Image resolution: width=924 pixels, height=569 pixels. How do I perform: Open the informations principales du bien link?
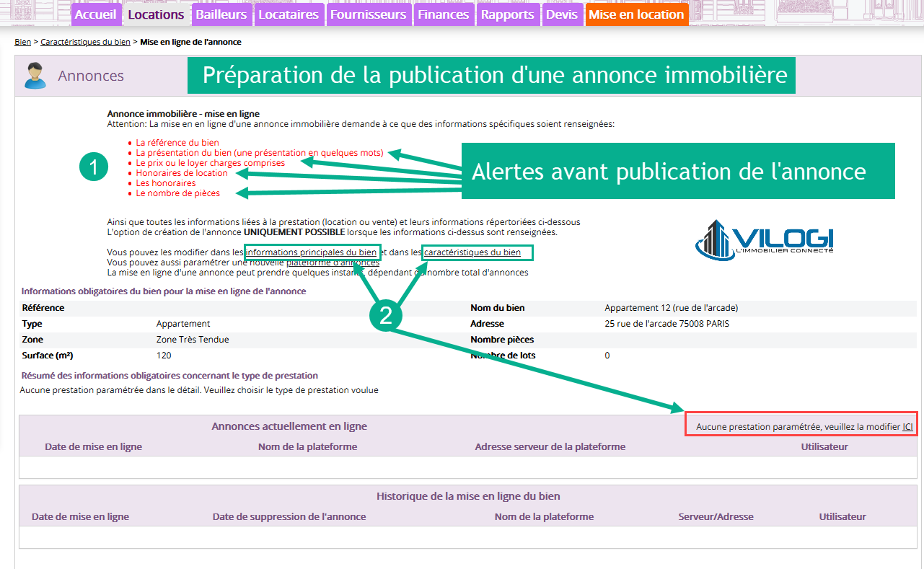pyautogui.click(x=312, y=252)
